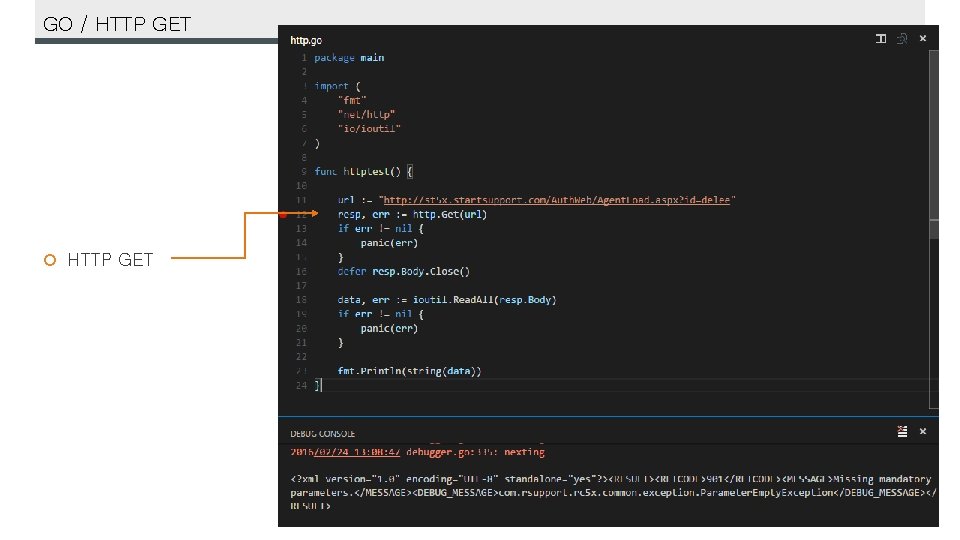Image resolution: width=960 pixels, height=540 pixels.
Task: Toggle the breakpoint dot on line 12
Action: click(283, 214)
